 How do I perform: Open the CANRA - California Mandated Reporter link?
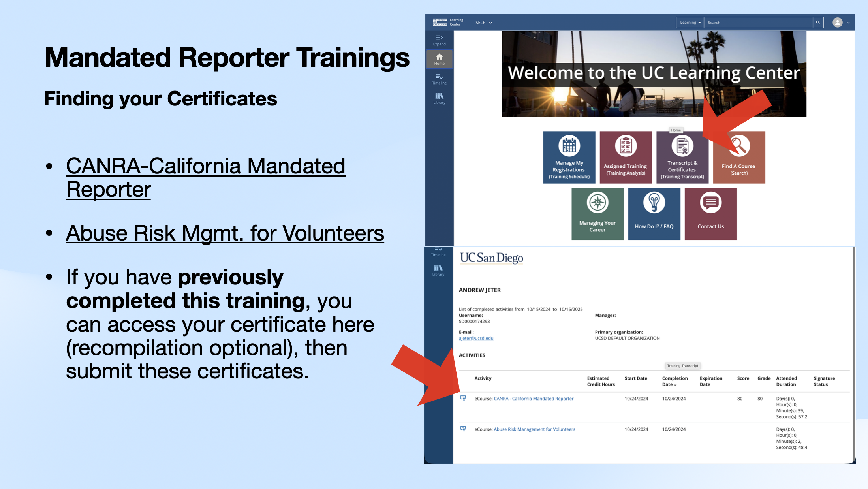click(x=534, y=398)
